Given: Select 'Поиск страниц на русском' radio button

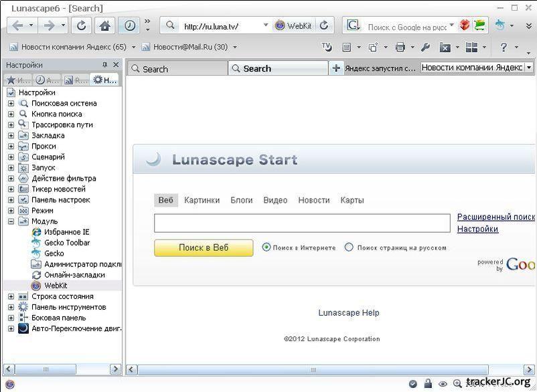Looking at the screenshot, I should click(x=349, y=248).
